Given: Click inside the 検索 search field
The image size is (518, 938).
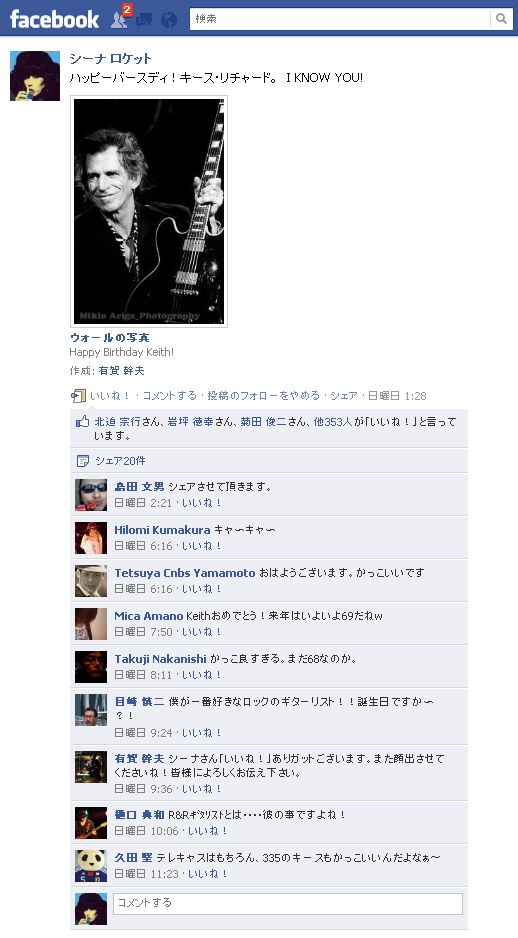Looking at the screenshot, I should pyautogui.click(x=340, y=19).
